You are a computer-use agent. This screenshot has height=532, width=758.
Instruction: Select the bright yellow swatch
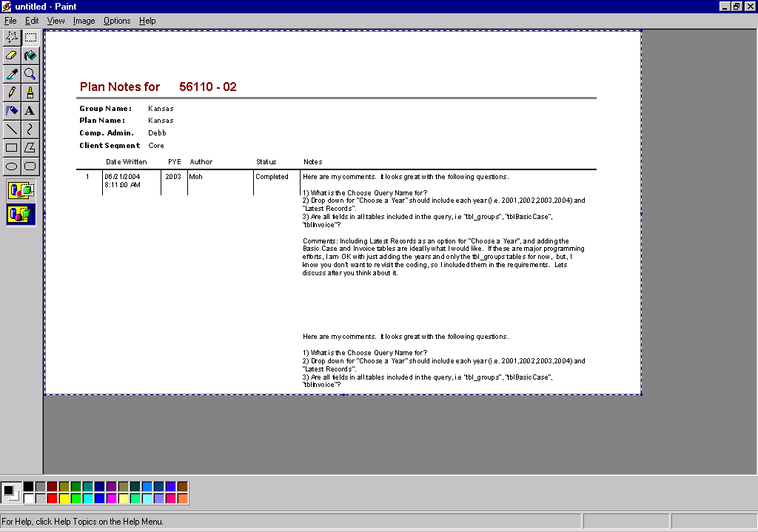[64, 498]
